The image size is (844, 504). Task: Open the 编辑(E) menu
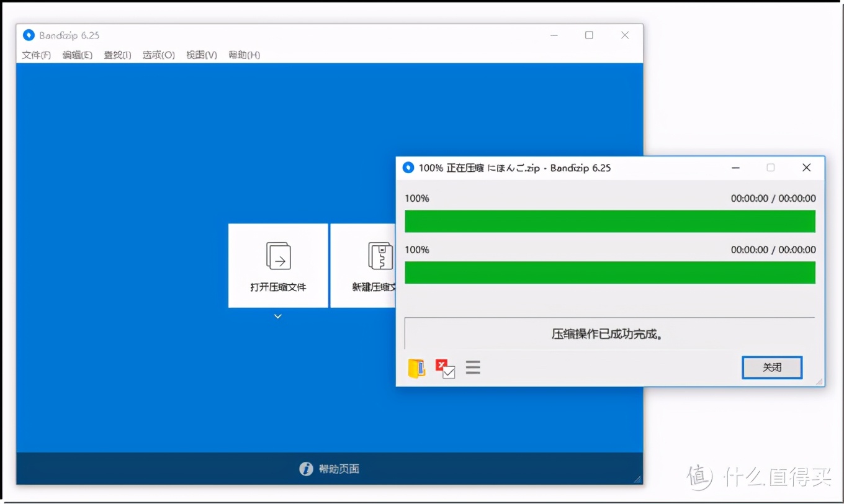[x=76, y=55]
